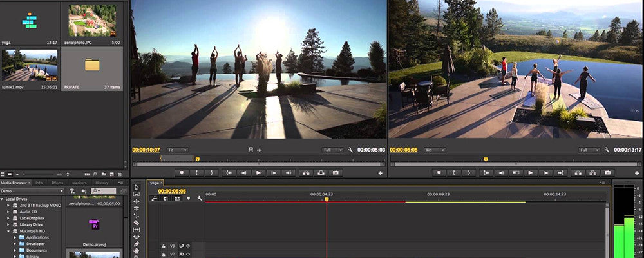
Task: Click the Source monitor Step Forward button
Action: pyautogui.click(x=274, y=173)
